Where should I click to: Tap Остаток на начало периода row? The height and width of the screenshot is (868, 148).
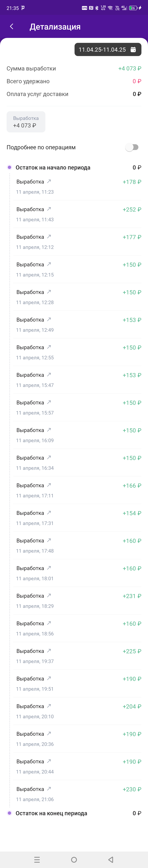point(74,167)
